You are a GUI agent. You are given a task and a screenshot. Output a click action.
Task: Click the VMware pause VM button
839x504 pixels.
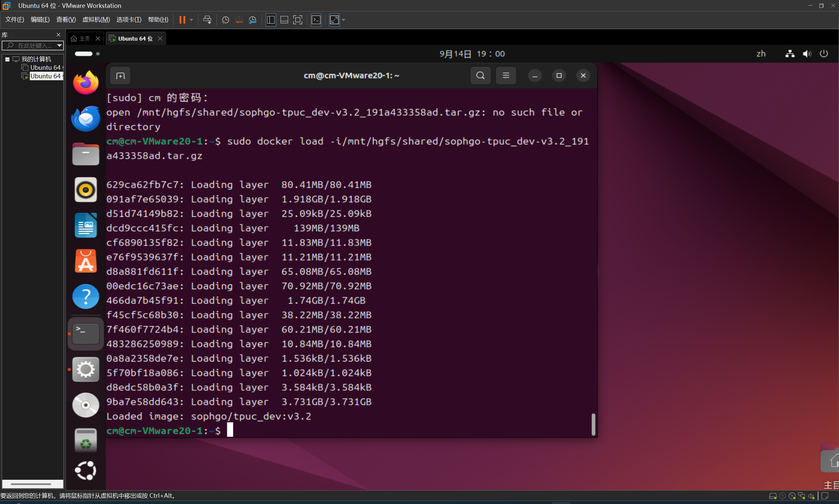pos(182,20)
